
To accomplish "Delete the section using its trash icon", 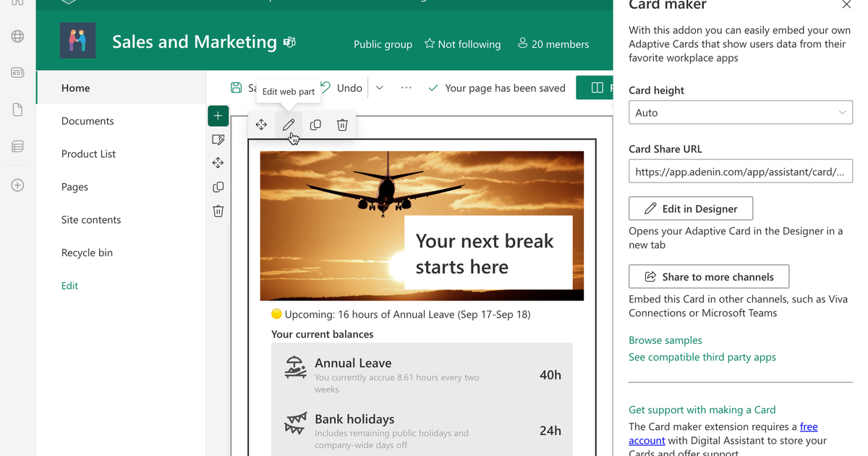I will [218, 211].
